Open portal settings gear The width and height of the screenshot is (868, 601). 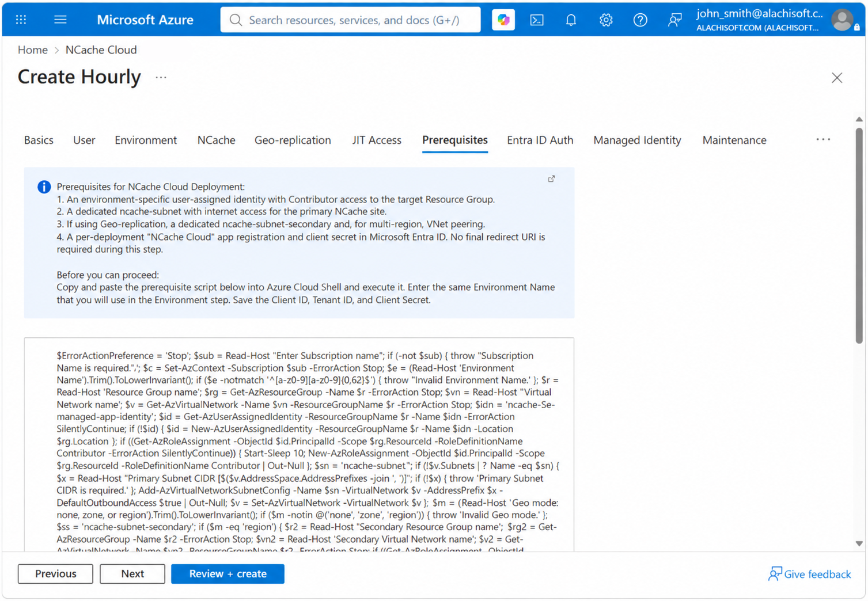pyautogui.click(x=606, y=20)
